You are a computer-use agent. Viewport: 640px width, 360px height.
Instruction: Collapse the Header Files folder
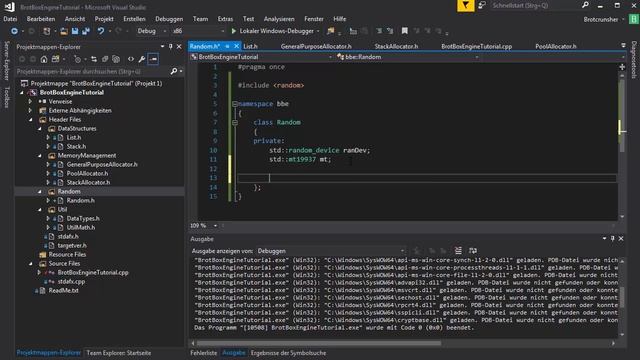pos(31,120)
